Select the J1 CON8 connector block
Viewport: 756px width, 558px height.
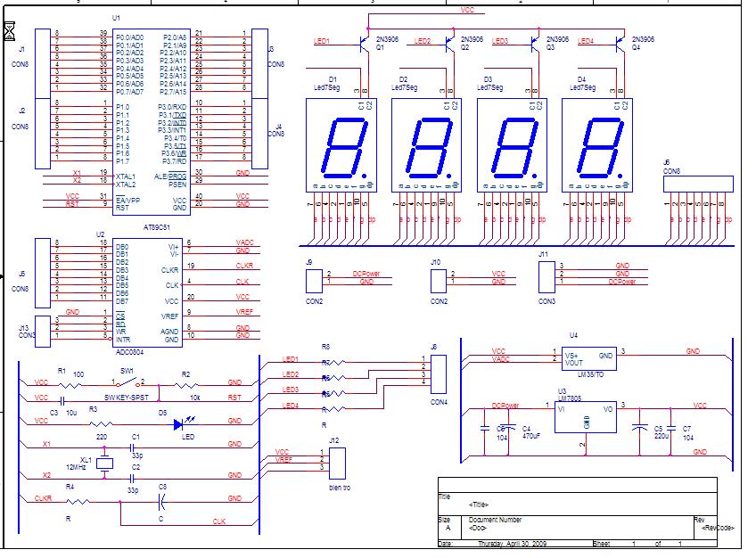click(43, 63)
